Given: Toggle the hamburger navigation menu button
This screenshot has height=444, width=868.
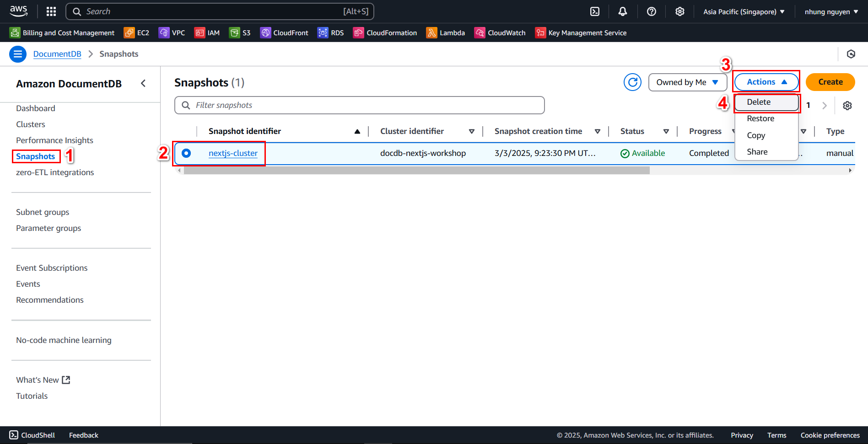Looking at the screenshot, I should click(x=18, y=54).
